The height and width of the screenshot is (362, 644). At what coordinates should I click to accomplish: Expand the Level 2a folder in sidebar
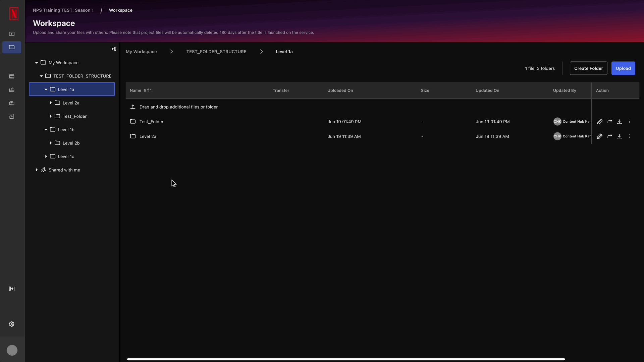(x=51, y=103)
